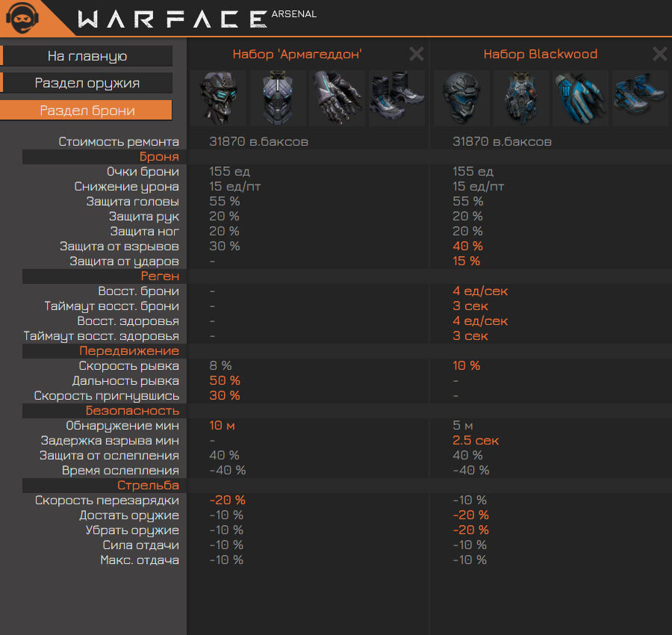The image size is (672, 635).
Task: Click the Снижение урона label
Action: [x=126, y=187]
